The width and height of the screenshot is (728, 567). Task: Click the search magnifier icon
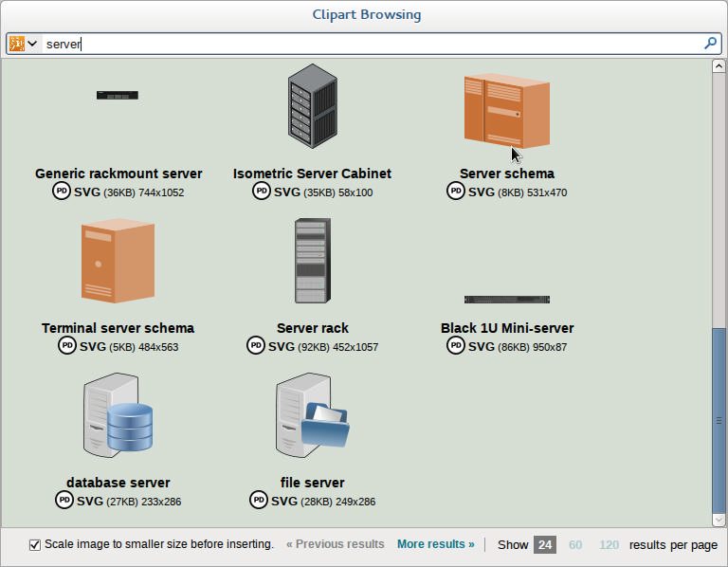tap(710, 44)
